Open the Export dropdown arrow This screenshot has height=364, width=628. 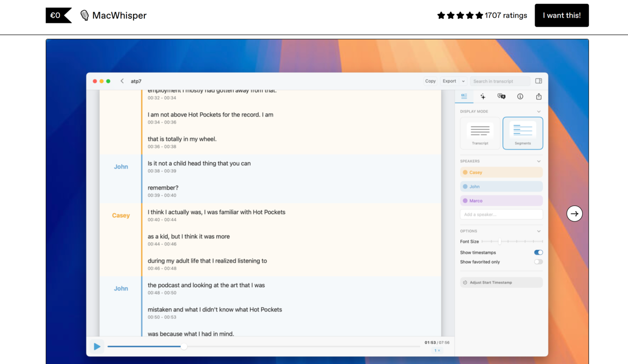(x=463, y=81)
